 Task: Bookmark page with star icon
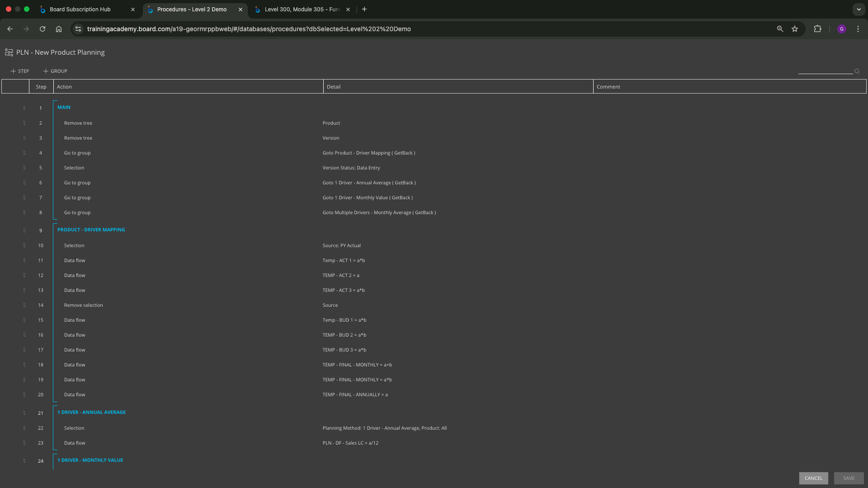795,29
